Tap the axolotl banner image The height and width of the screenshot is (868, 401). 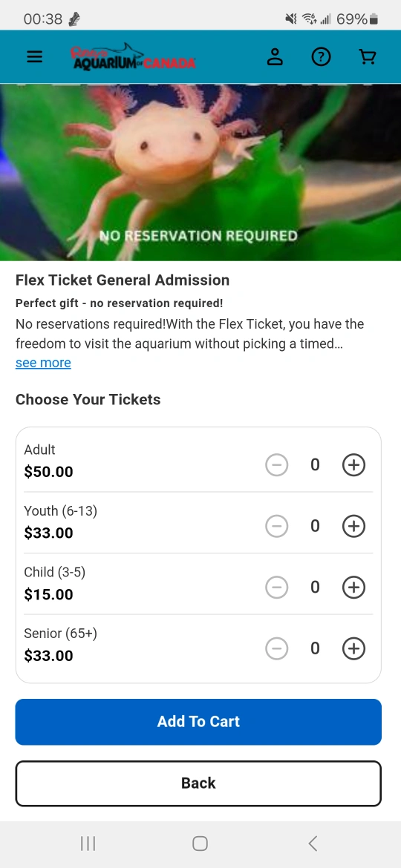pyautogui.click(x=200, y=172)
